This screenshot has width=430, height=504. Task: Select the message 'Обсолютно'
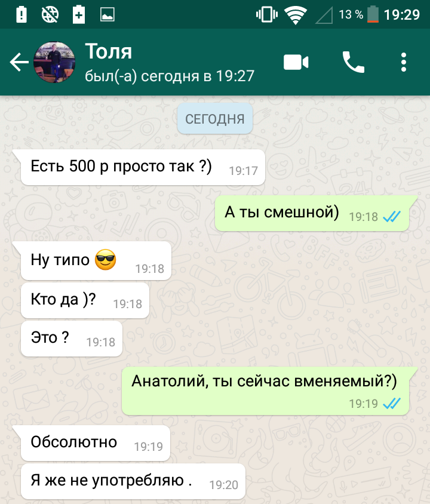click(x=95, y=443)
